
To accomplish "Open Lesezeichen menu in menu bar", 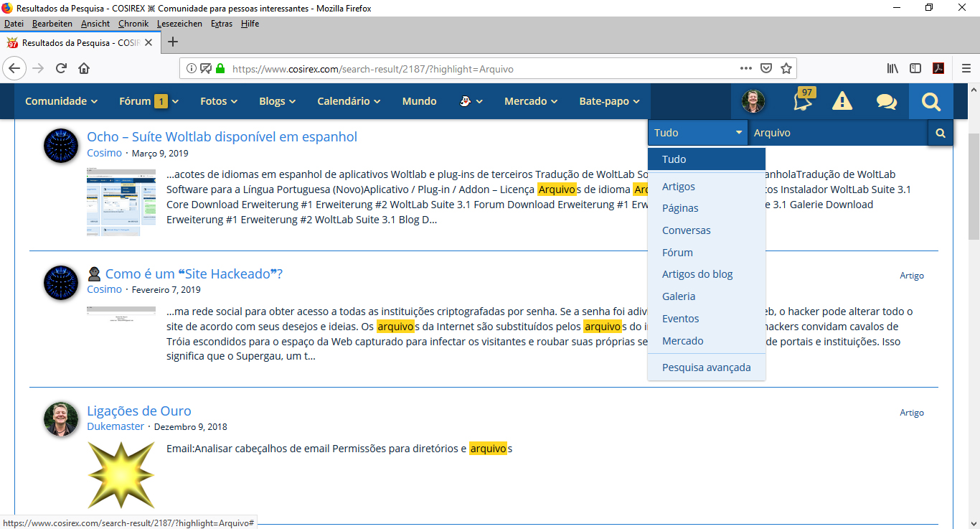I will (x=179, y=24).
